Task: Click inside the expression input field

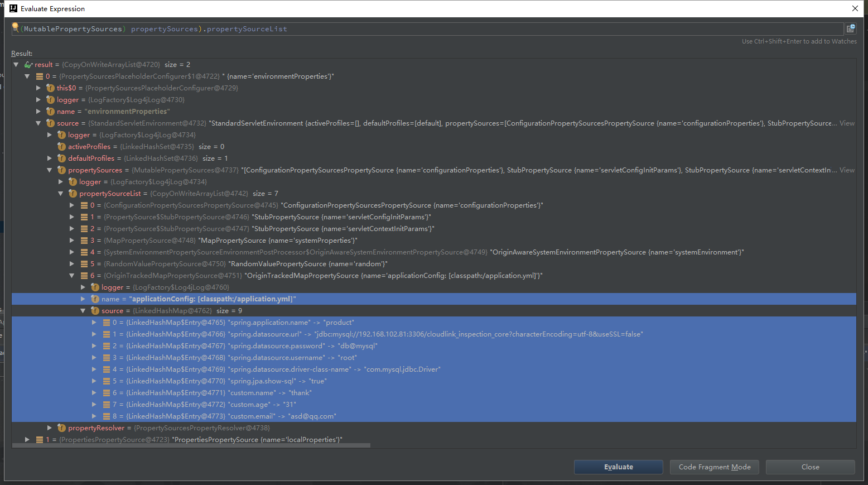Action: click(390, 28)
